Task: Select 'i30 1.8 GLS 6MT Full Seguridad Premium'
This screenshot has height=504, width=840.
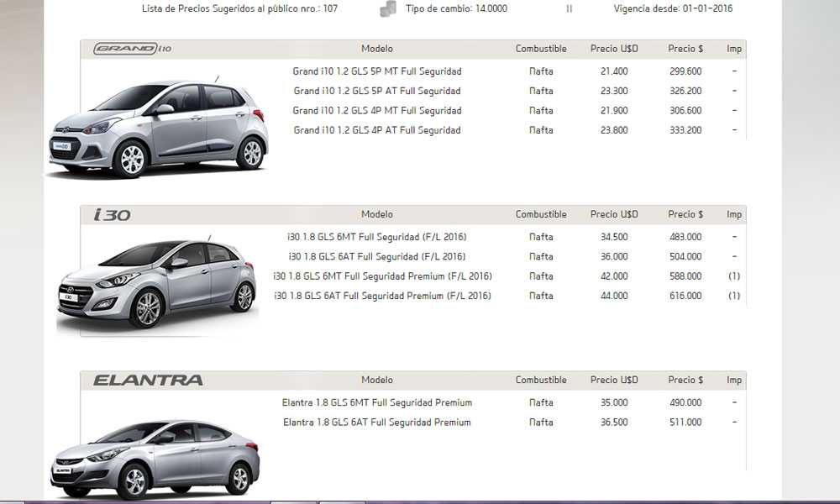Action: click(382, 276)
